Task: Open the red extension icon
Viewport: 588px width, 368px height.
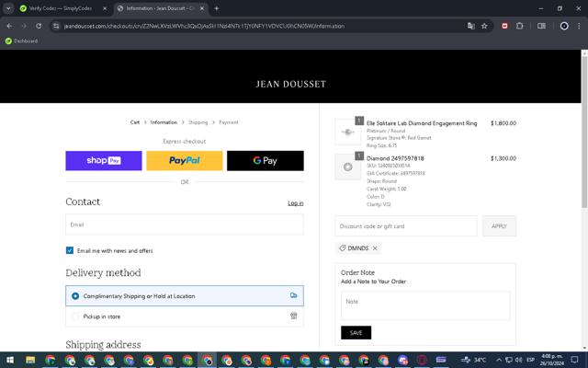Action: click(x=504, y=26)
